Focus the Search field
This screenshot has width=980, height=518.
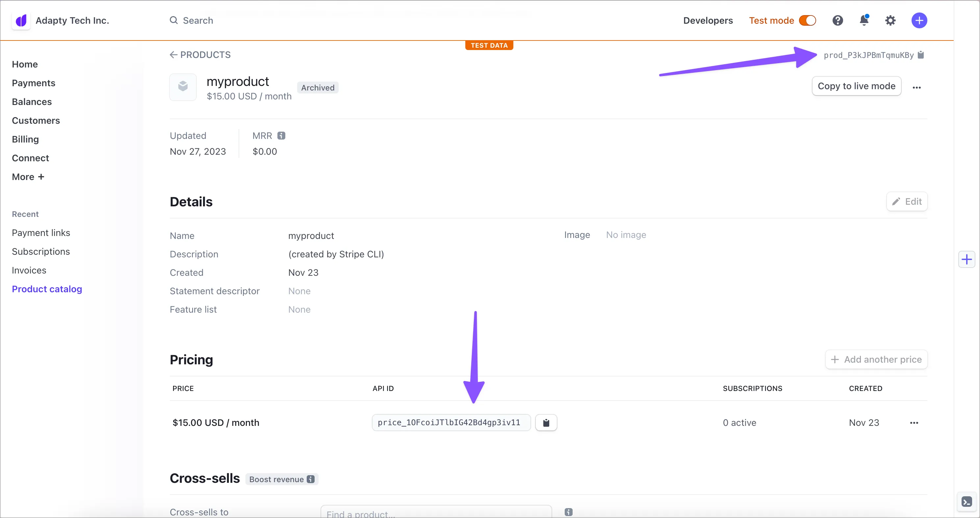198,20
